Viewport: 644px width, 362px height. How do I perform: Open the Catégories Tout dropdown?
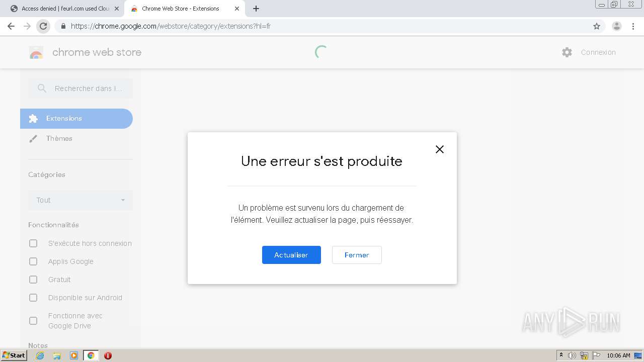pos(80,200)
